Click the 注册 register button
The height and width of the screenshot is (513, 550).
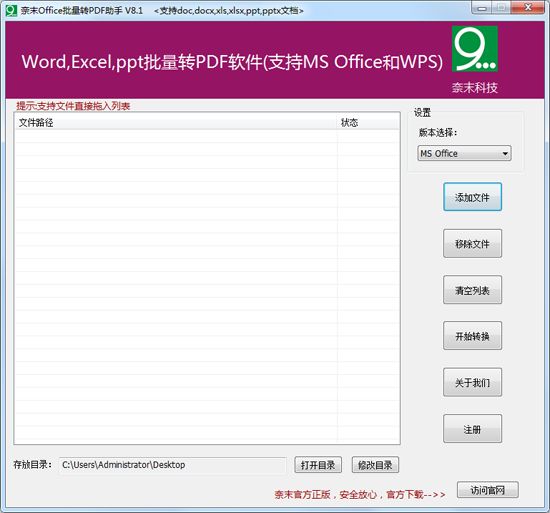click(x=472, y=429)
